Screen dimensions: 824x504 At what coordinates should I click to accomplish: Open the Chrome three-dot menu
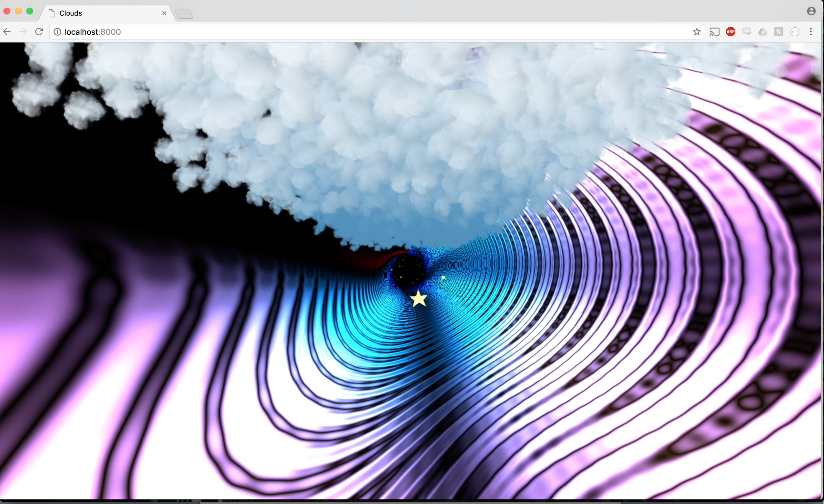(x=811, y=32)
